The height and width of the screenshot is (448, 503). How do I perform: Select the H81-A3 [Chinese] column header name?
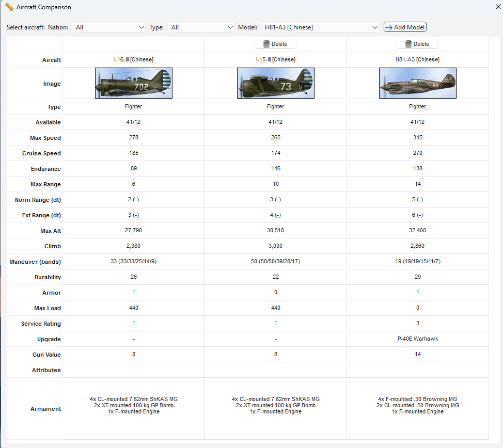[417, 60]
